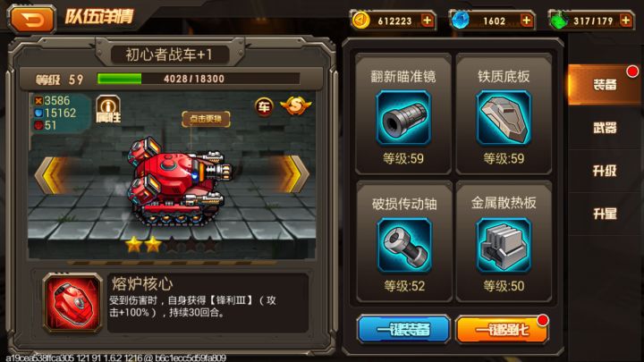Add blue gems with plus button
Image resolution: width=644 pixels, height=362 pixels.
tap(526, 20)
